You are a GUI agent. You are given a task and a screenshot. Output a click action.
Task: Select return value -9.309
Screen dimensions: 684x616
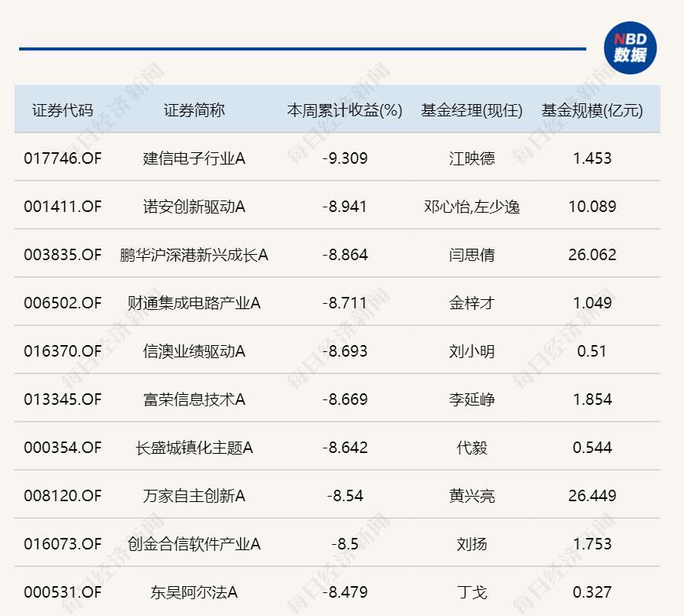click(x=345, y=158)
